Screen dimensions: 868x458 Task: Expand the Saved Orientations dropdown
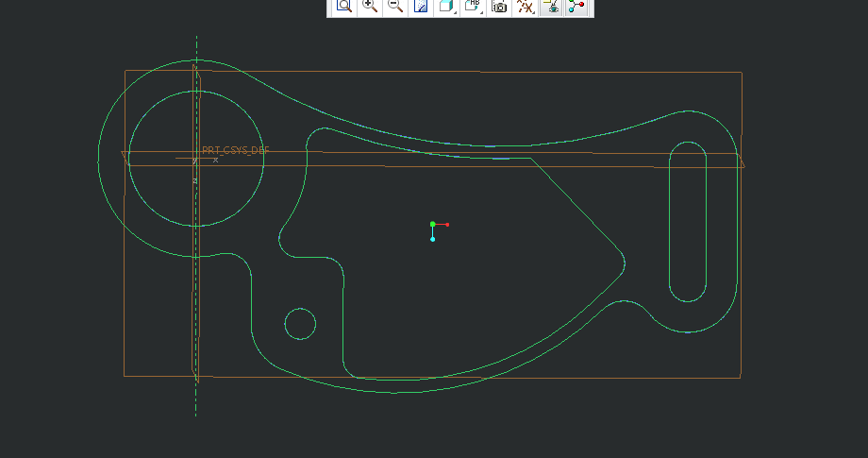(x=474, y=7)
